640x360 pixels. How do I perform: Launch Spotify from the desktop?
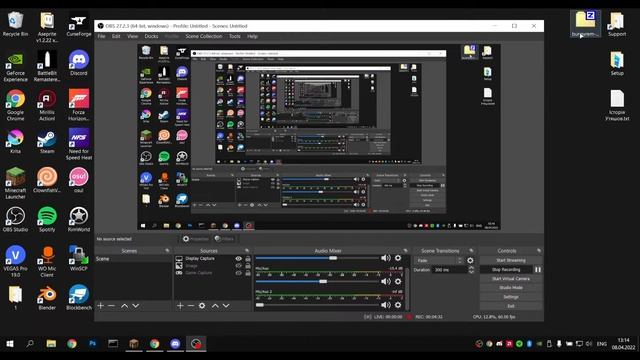tap(47, 219)
